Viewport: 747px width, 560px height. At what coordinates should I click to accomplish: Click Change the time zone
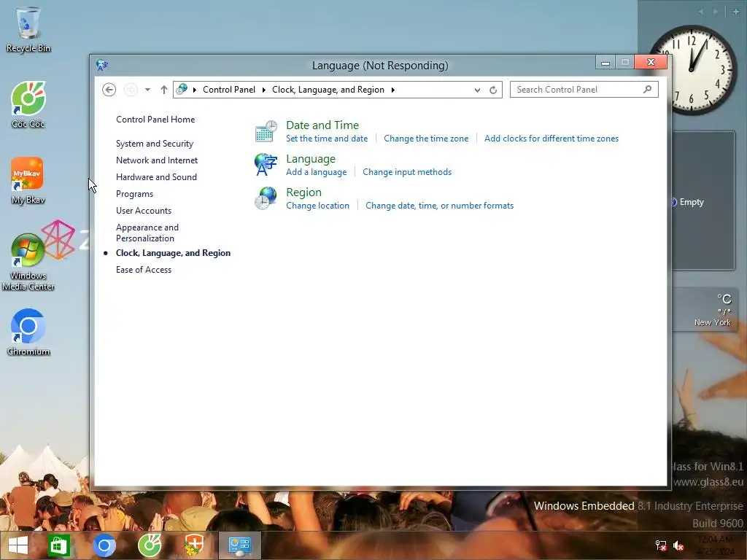point(426,139)
